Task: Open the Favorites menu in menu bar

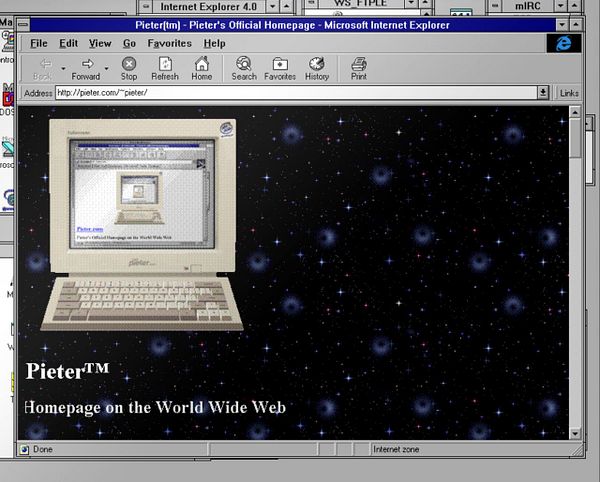Action: (170, 44)
